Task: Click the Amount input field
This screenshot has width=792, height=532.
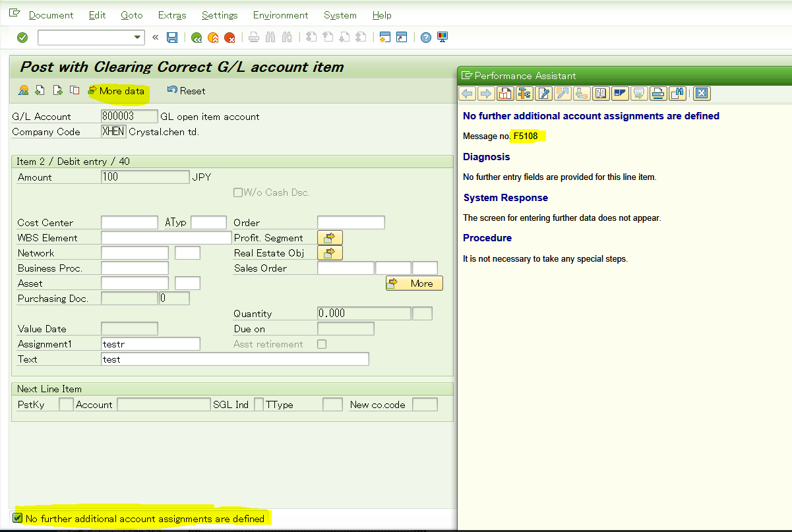Action: click(145, 177)
